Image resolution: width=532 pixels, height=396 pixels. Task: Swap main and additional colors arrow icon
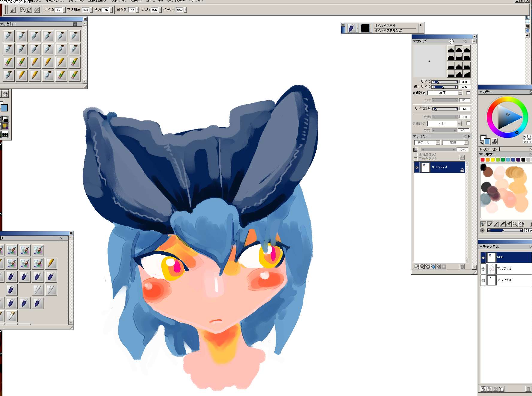[x=482, y=143]
